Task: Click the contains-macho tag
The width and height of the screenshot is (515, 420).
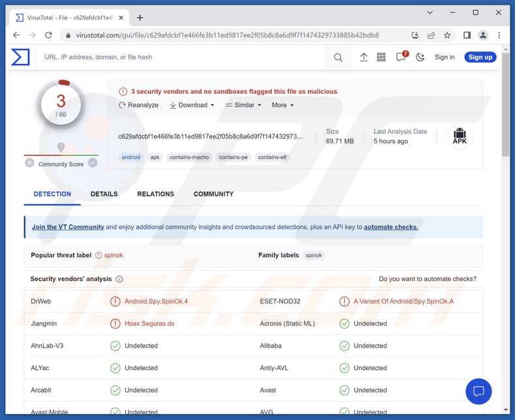Action: (x=189, y=157)
